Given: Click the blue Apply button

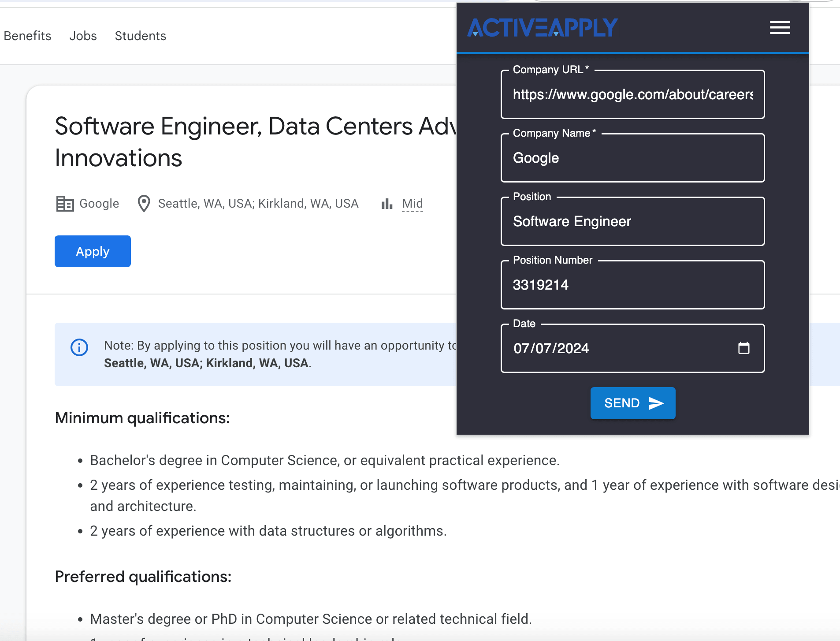Looking at the screenshot, I should click(93, 251).
